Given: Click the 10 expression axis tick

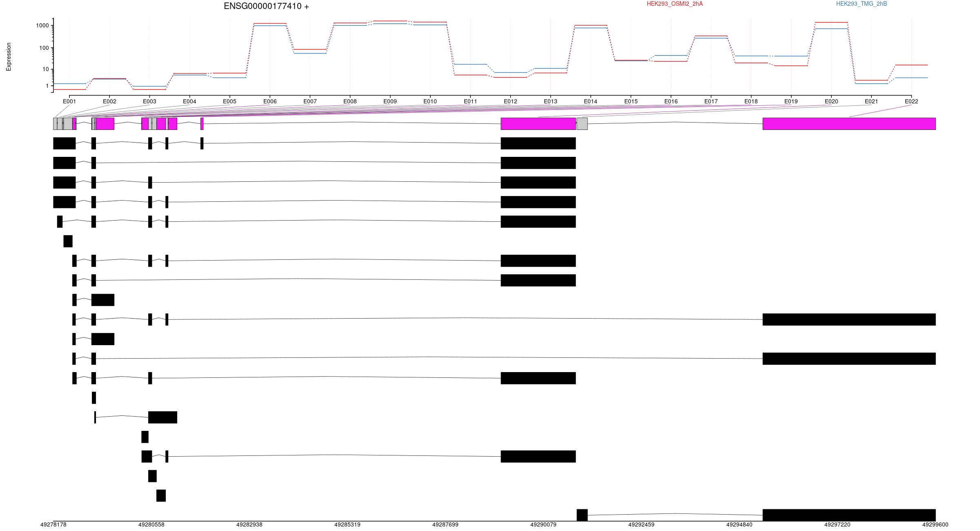Looking at the screenshot, I should (x=45, y=69).
